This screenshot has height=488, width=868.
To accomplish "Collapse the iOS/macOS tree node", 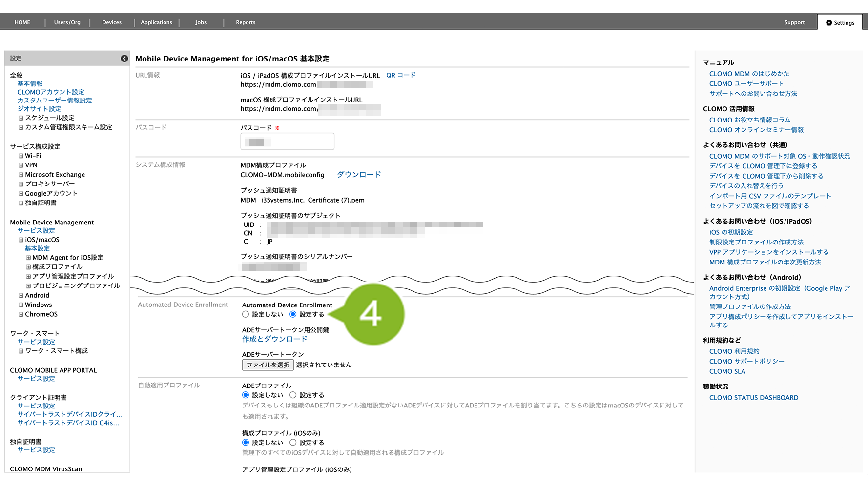I will pos(21,240).
